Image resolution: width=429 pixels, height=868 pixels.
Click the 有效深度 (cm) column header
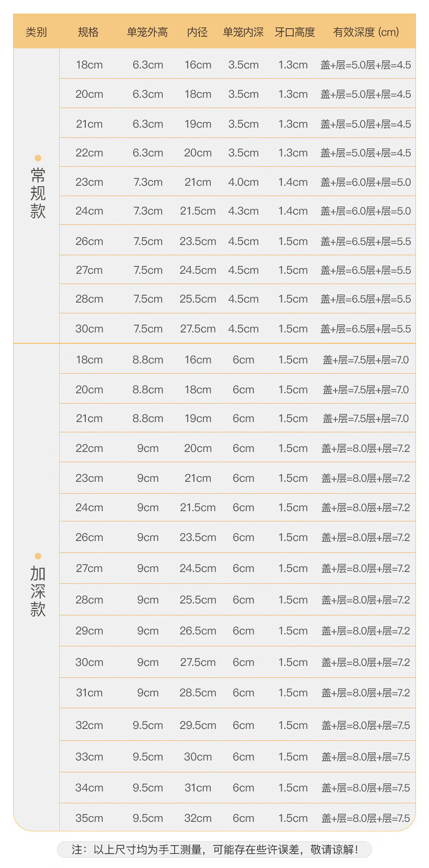[366, 32]
